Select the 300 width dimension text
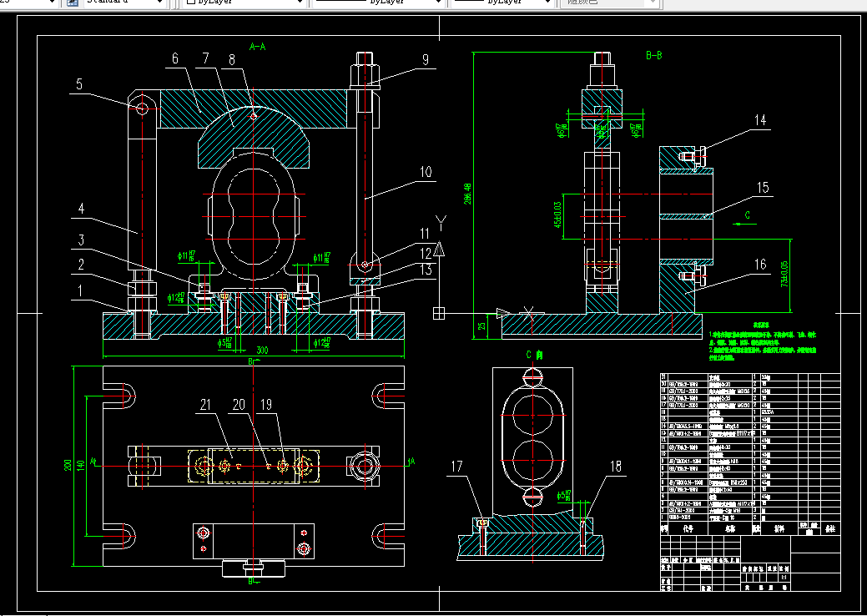 pyautogui.click(x=262, y=351)
